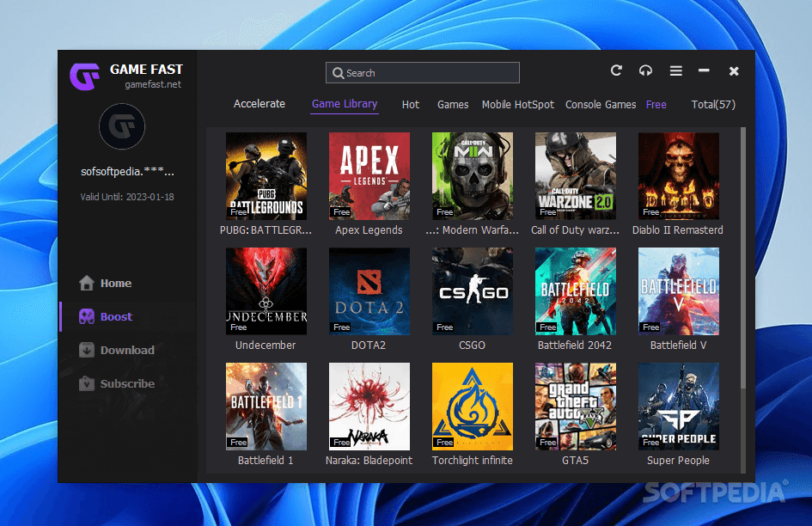Choose the Modern Warfare II cover

tap(473, 176)
